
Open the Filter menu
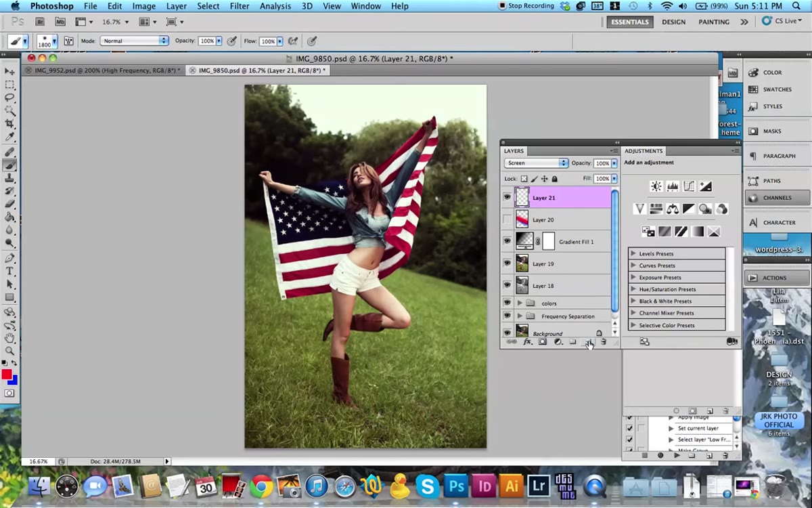240,6
